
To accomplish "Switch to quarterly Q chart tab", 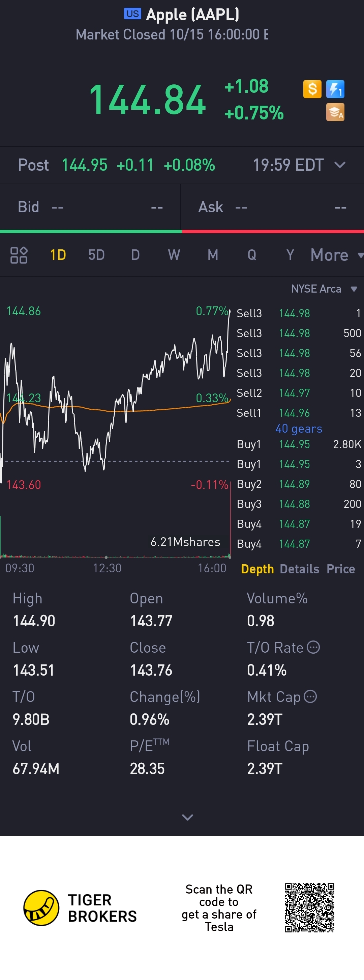I will (x=251, y=255).
